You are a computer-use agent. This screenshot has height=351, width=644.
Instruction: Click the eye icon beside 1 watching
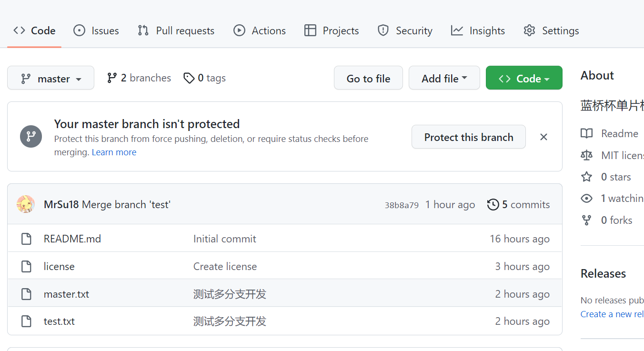pyautogui.click(x=587, y=199)
